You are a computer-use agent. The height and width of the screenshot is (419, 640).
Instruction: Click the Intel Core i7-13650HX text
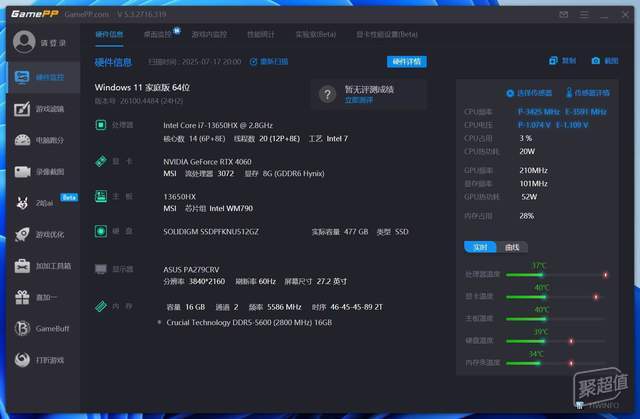click(x=218, y=125)
